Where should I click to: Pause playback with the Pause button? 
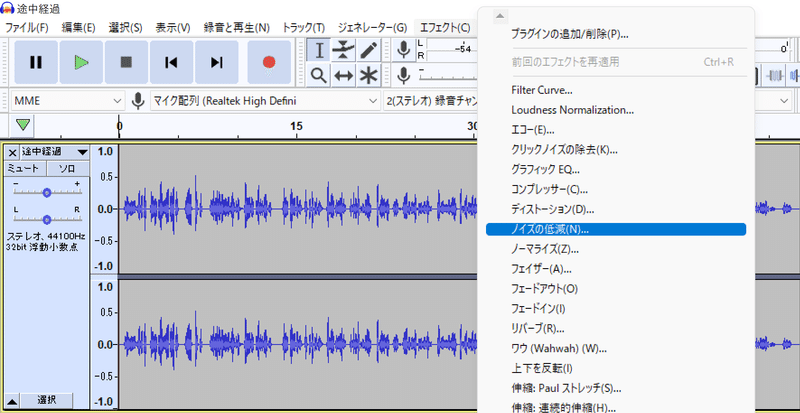36,62
